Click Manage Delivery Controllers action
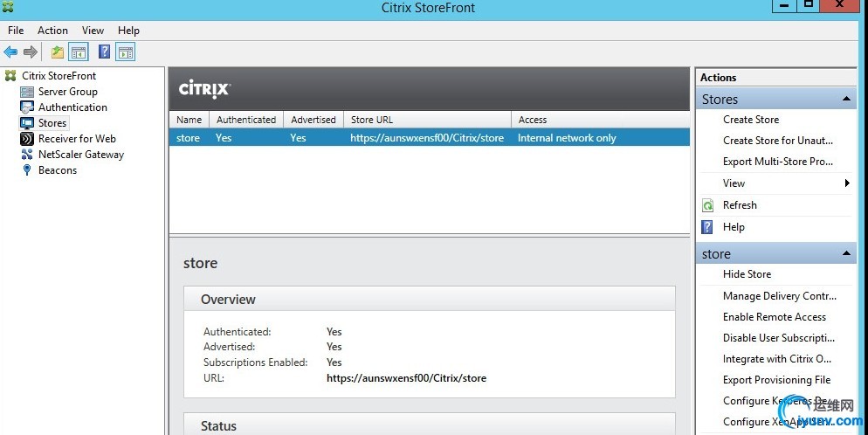Screen dimensions: 868x435 pyautogui.click(x=780, y=296)
